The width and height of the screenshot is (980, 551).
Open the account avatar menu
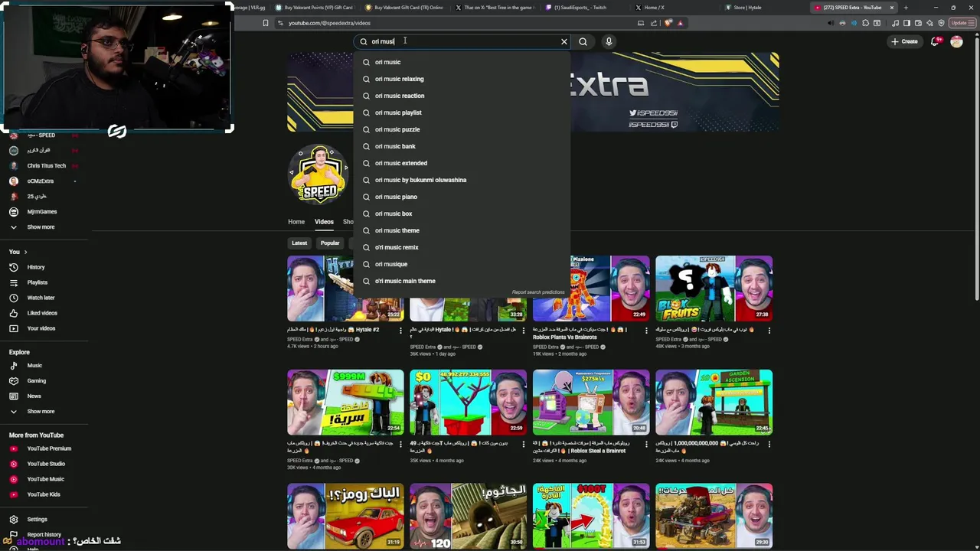coord(956,41)
